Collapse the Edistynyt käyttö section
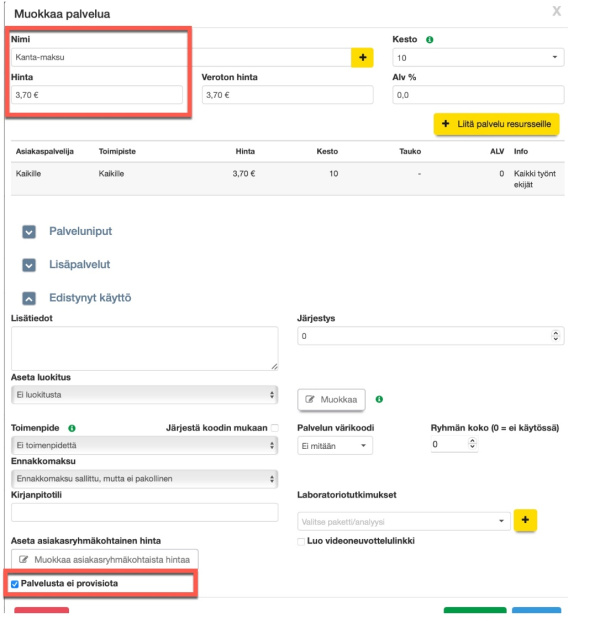The image size is (600, 627). pyautogui.click(x=29, y=298)
